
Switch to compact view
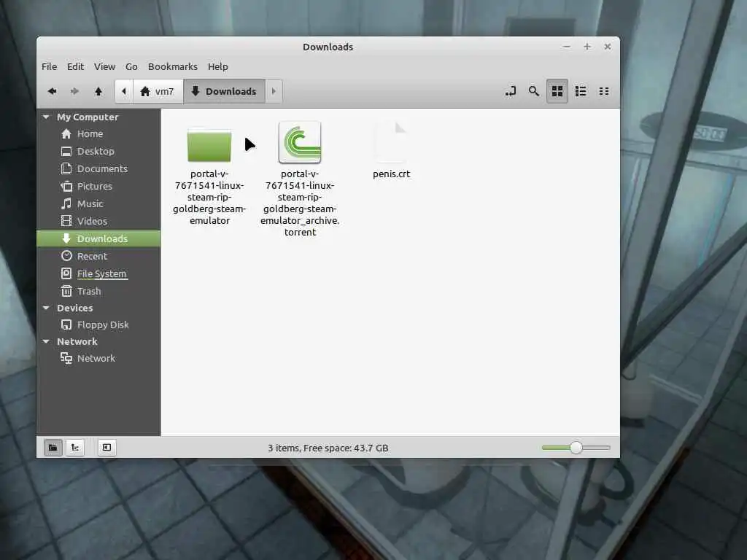[603, 91]
